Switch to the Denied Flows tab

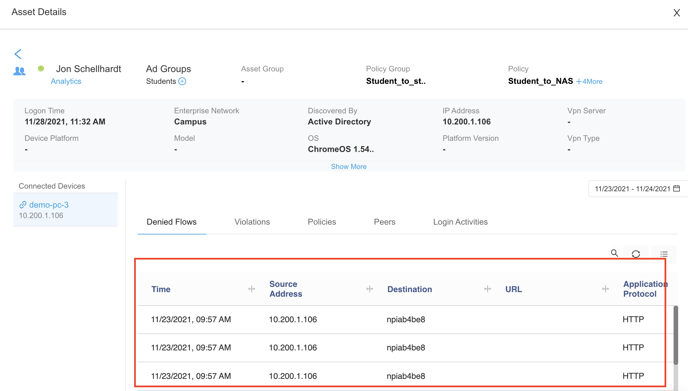(x=172, y=222)
